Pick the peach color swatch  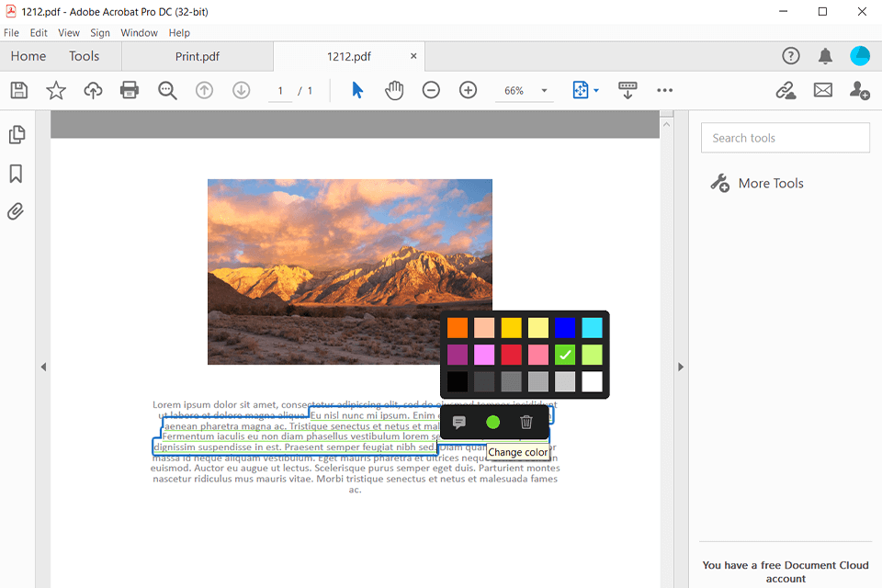(x=484, y=327)
